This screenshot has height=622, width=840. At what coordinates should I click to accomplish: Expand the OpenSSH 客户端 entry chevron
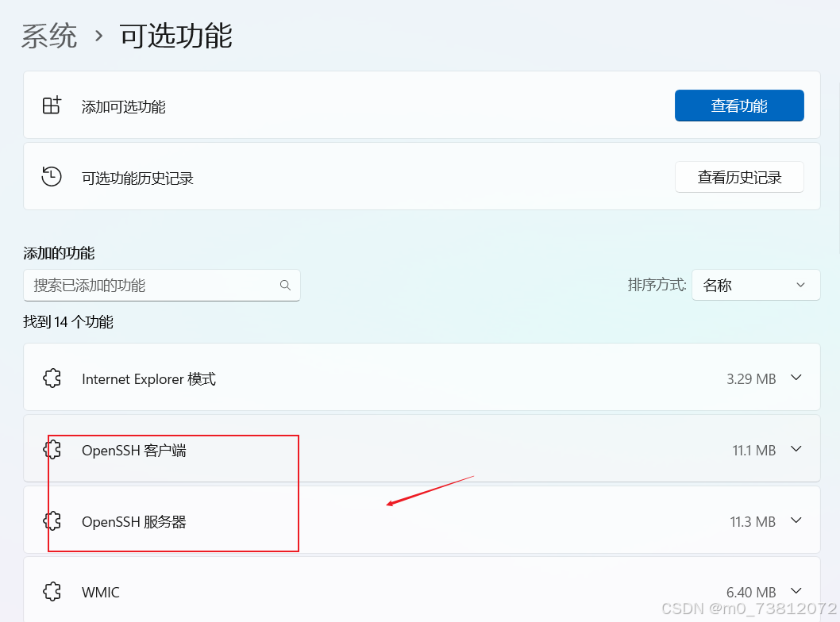pyautogui.click(x=796, y=450)
